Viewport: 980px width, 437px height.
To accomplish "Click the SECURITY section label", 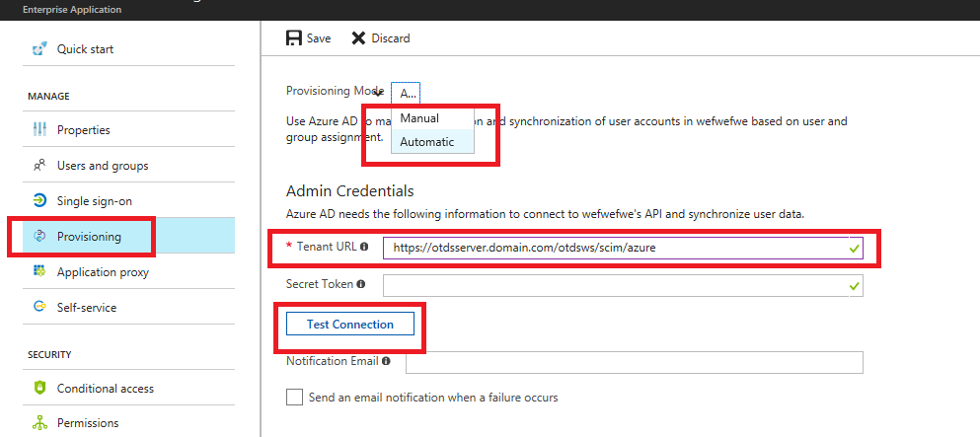I will (49, 354).
